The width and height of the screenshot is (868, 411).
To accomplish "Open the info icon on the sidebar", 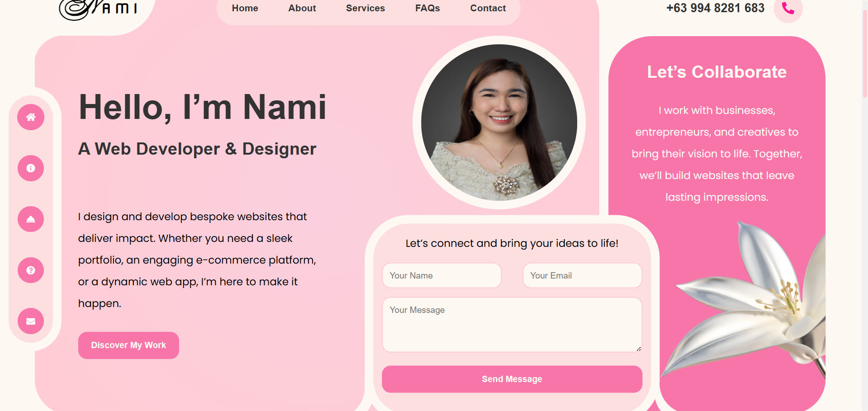I will pos(30,168).
